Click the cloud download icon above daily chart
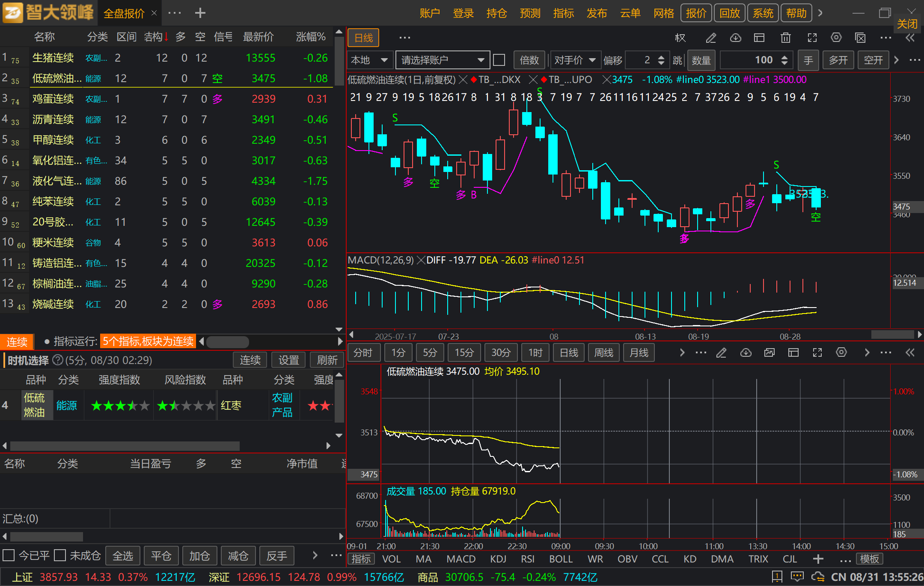 point(735,38)
